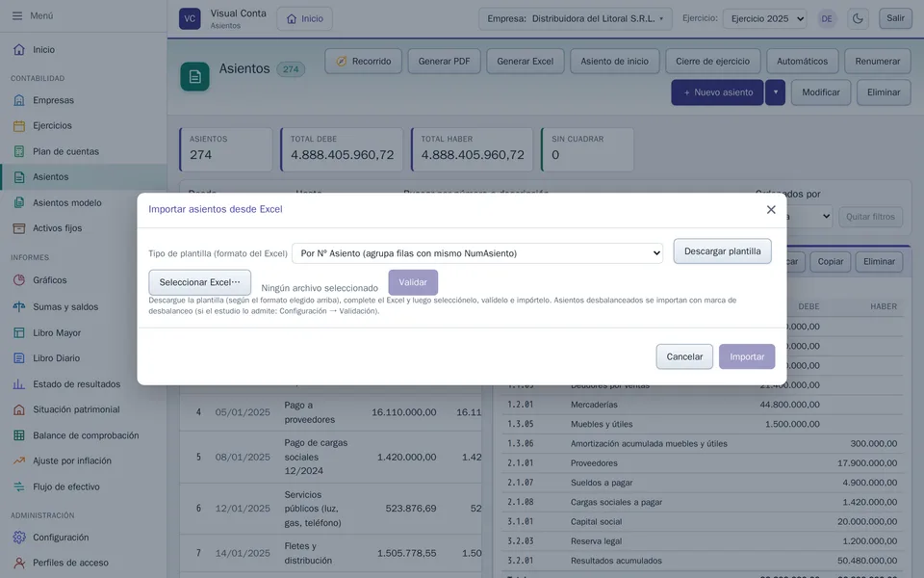Screen dimensions: 924x578
Task: Click the Activos fijos archive icon
Action: point(19,228)
